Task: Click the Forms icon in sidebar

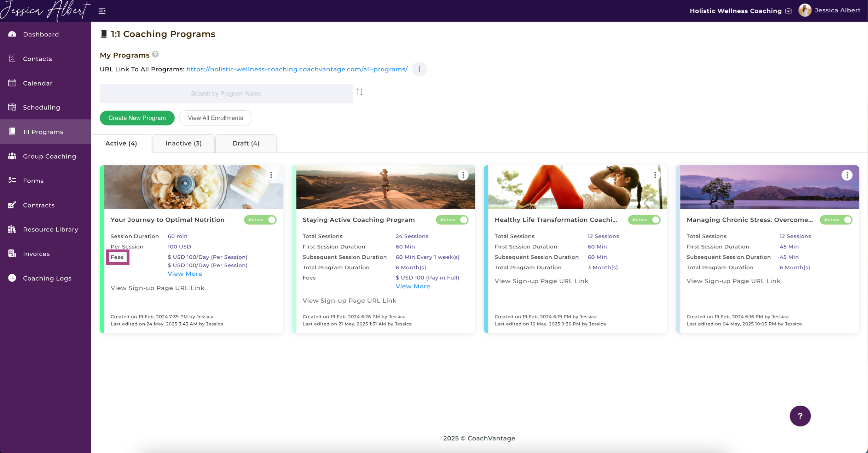Action: click(12, 181)
